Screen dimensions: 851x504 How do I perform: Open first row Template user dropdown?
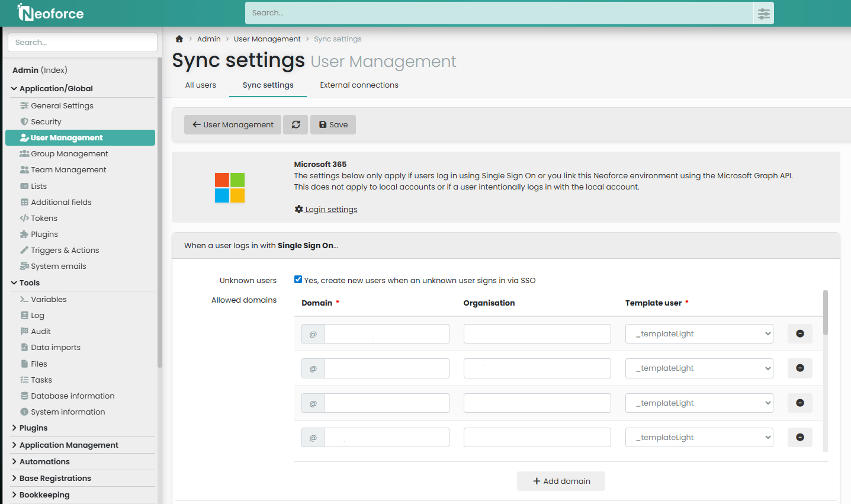pos(699,333)
